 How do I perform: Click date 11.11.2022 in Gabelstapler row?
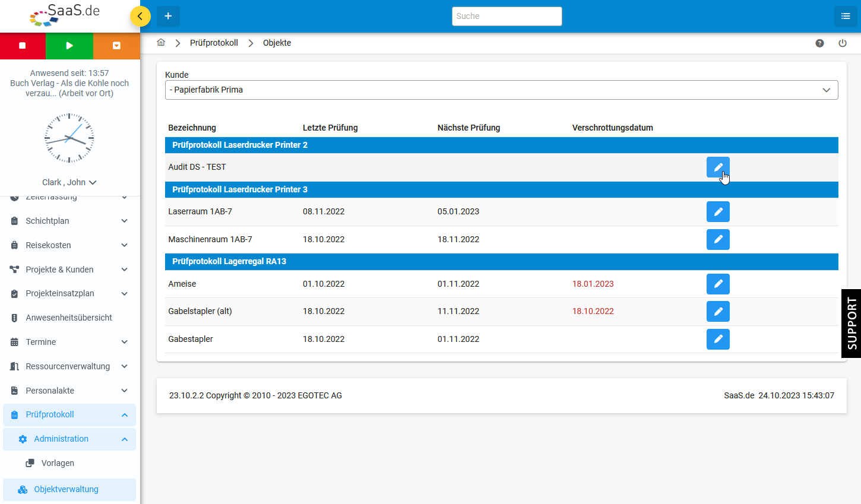pos(458,311)
